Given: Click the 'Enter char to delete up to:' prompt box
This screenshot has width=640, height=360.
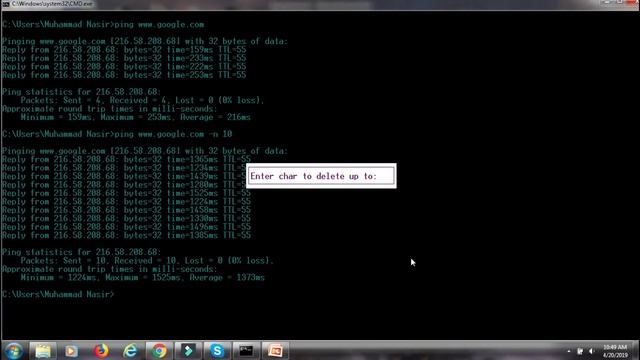Looking at the screenshot, I should [321, 176].
